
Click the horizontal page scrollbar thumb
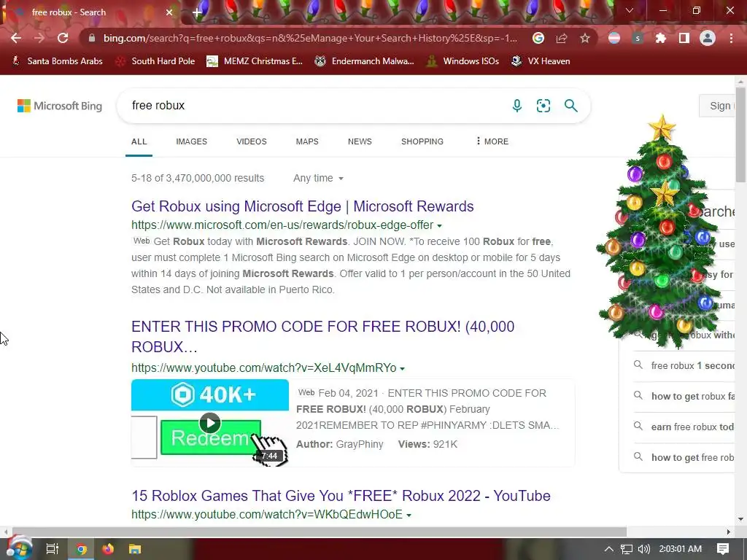tap(320, 532)
